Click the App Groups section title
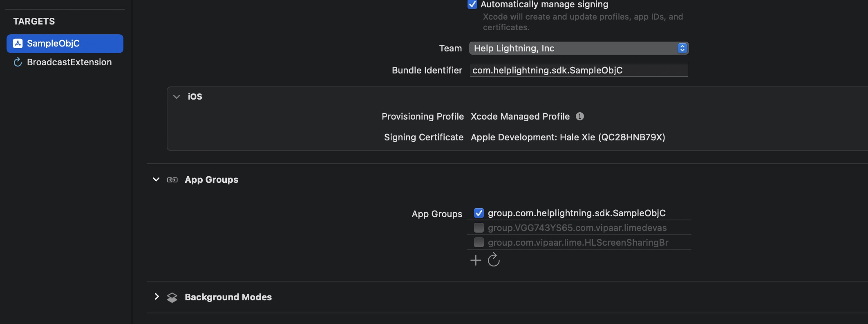 [211, 180]
